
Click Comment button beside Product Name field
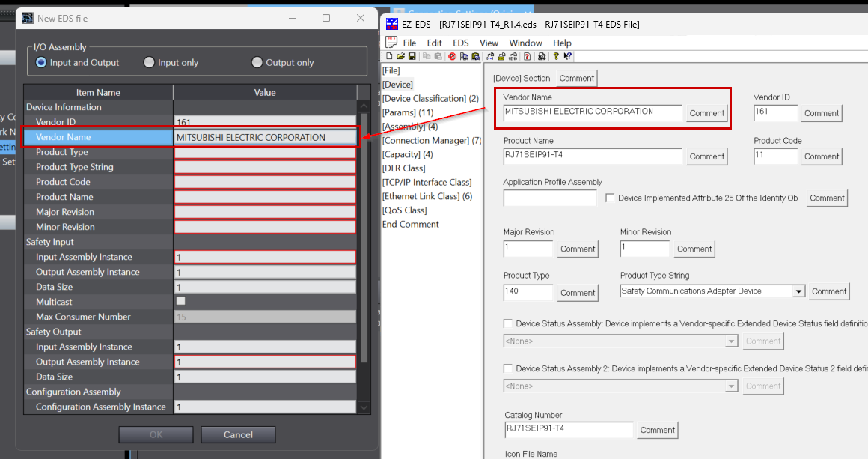tap(706, 156)
